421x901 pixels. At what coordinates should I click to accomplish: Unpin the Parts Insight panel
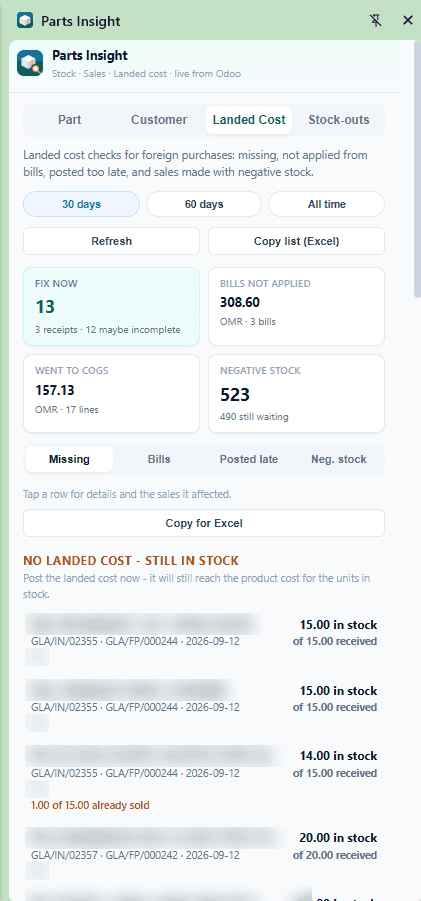pyautogui.click(x=376, y=21)
